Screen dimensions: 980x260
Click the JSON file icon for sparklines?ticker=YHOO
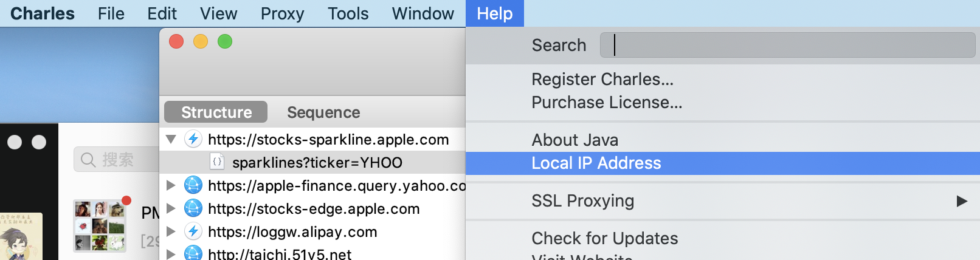[x=217, y=162]
